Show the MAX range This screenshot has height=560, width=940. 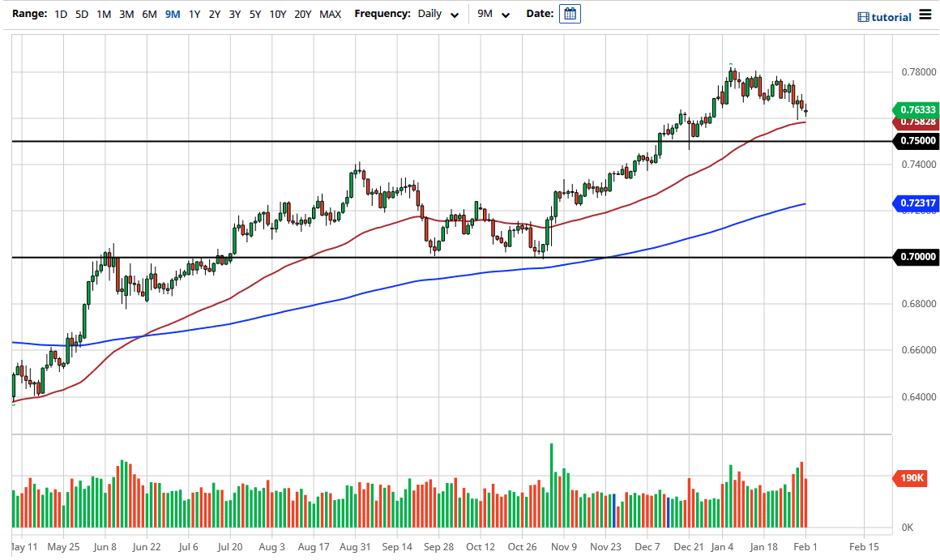click(x=331, y=14)
